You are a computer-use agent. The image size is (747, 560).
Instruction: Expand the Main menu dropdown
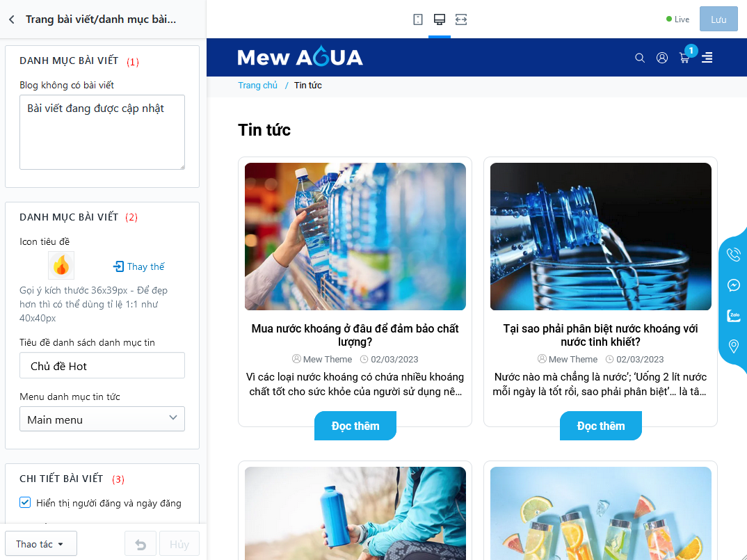tap(102, 419)
